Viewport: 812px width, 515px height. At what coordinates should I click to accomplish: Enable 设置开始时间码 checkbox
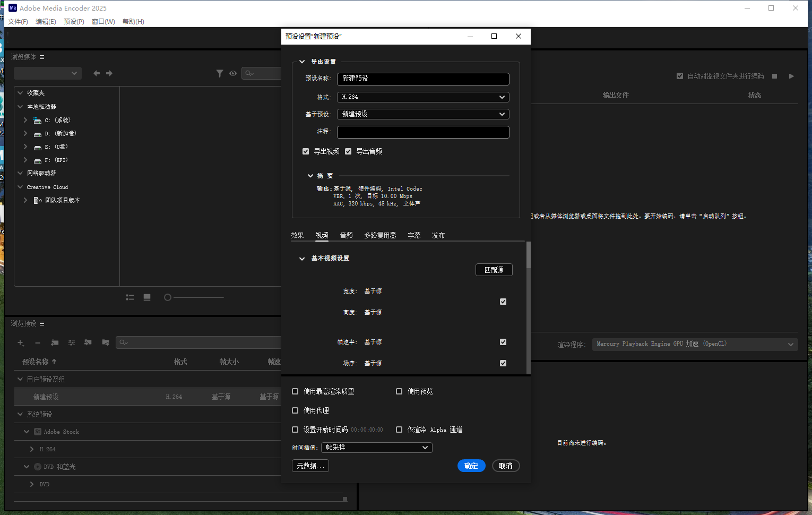coord(295,430)
